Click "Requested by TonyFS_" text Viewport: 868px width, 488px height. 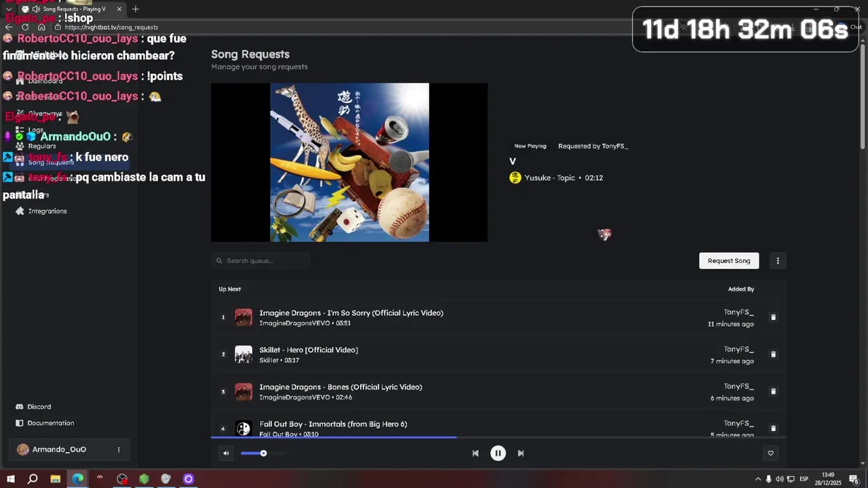[x=593, y=146]
